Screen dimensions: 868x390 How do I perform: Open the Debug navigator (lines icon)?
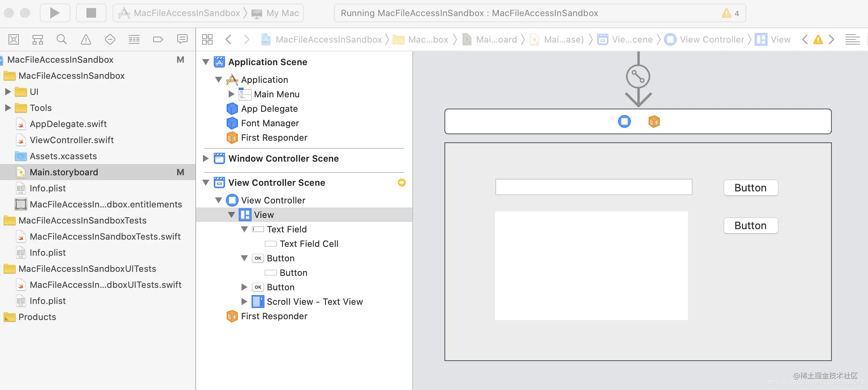tap(134, 39)
